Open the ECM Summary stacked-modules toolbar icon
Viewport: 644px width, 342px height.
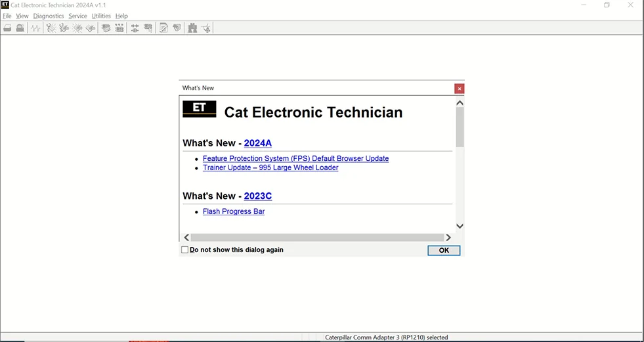105,28
